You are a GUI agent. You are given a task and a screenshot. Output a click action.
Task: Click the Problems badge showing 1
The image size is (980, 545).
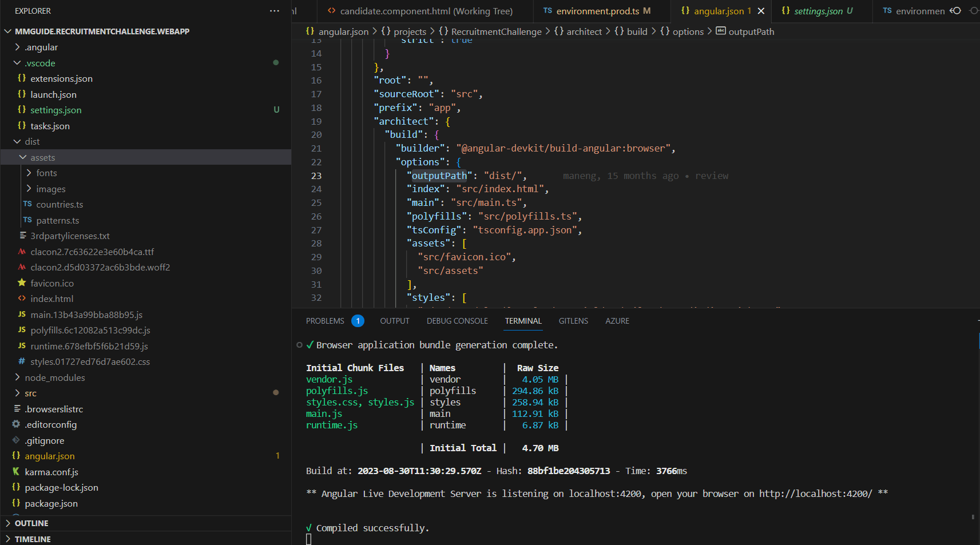click(x=358, y=321)
